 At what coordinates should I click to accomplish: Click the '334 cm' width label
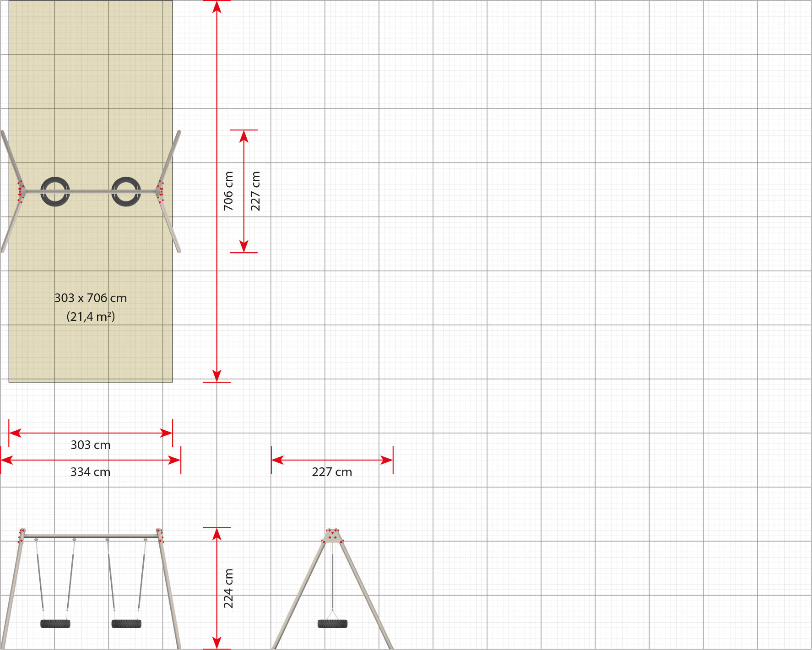pos(91,472)
